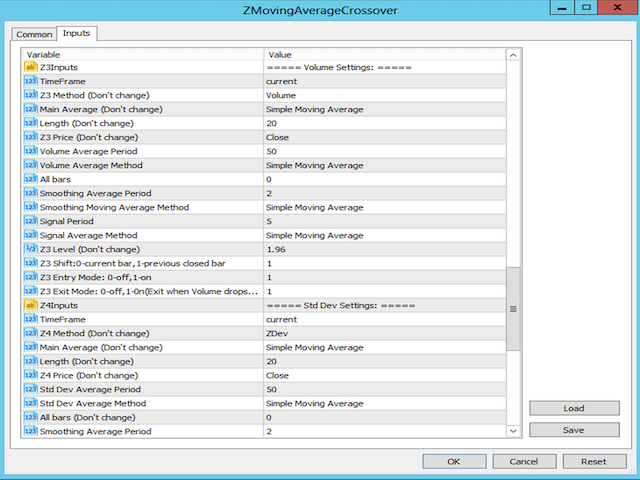The image size is (640, 480).
Task: Save the current inputs to file
Action: (574, 430)
